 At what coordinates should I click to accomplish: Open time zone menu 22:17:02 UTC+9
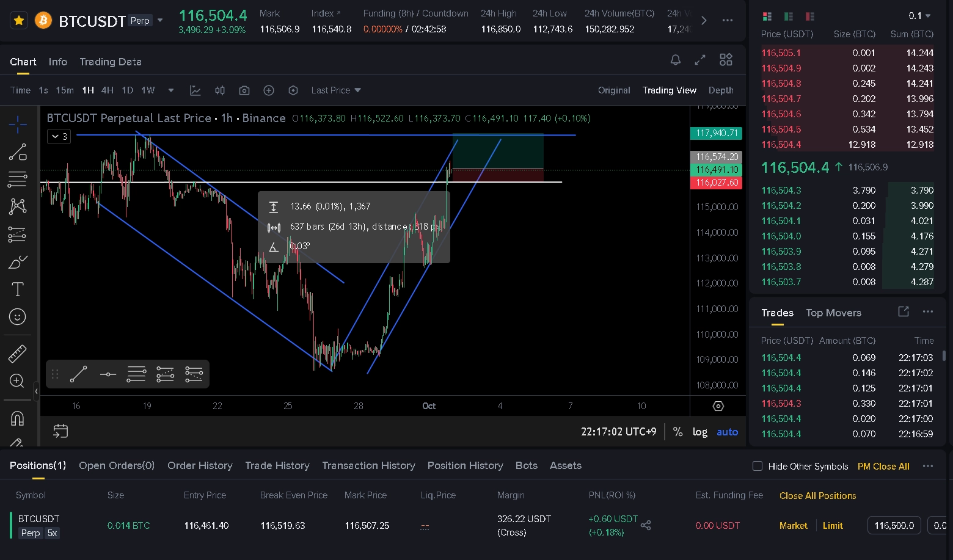point(618,432)
